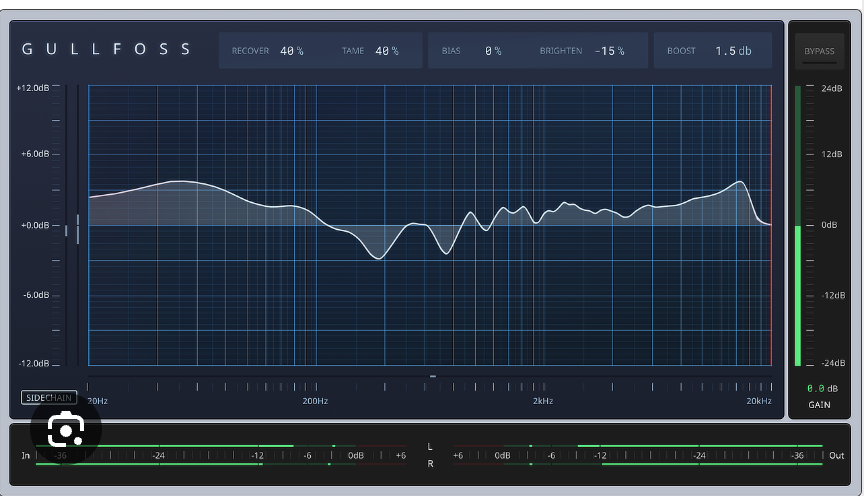Click the Out meter label
This screenshot has width=864, height=496.
pyautogui.click(x=836, y=456)
